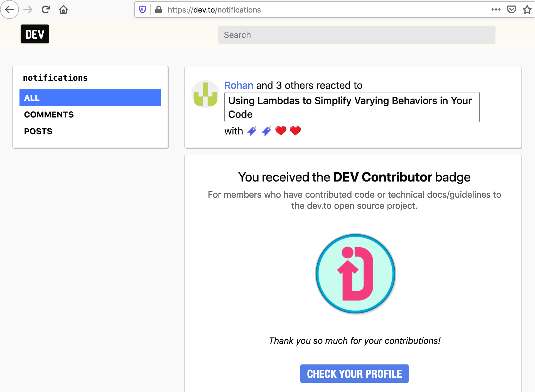This screenshot has width=535, height=392.
Task: Click the browser back arrow
Action: pyautogui.click(x=9, y=10)
